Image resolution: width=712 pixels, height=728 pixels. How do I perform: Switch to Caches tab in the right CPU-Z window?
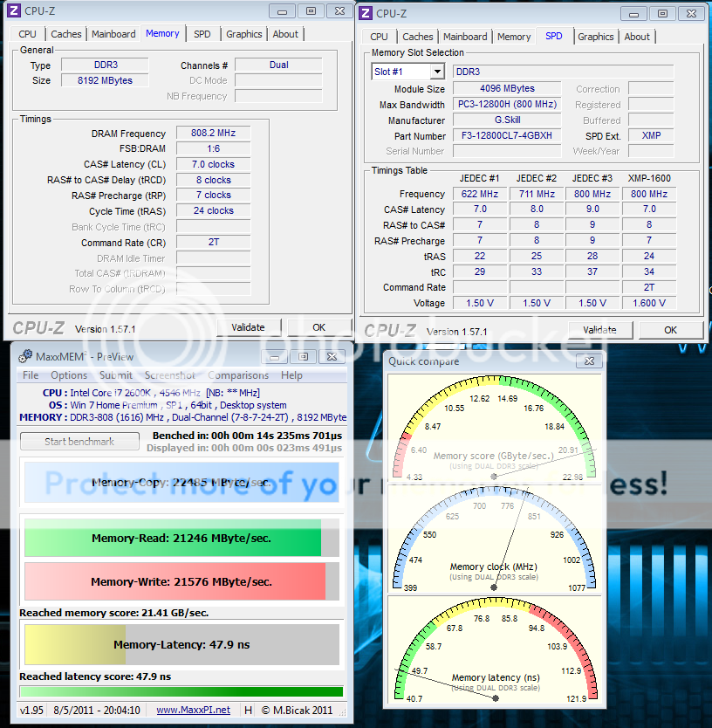point(418,37)
